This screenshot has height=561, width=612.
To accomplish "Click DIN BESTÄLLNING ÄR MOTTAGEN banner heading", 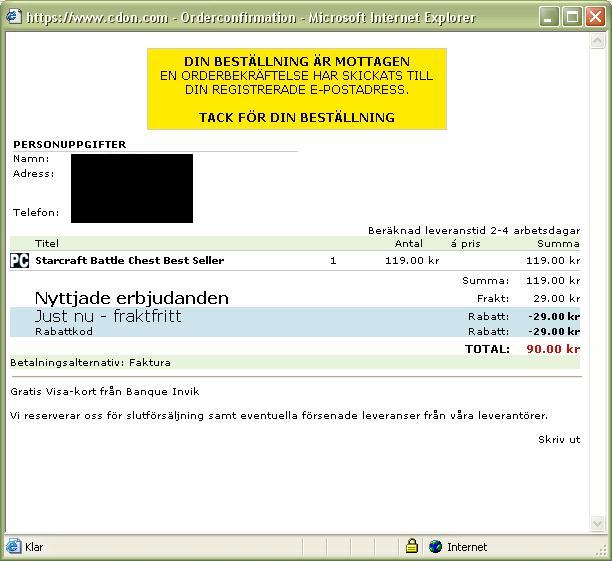I will pyautogui.click(x=297, y=61).
